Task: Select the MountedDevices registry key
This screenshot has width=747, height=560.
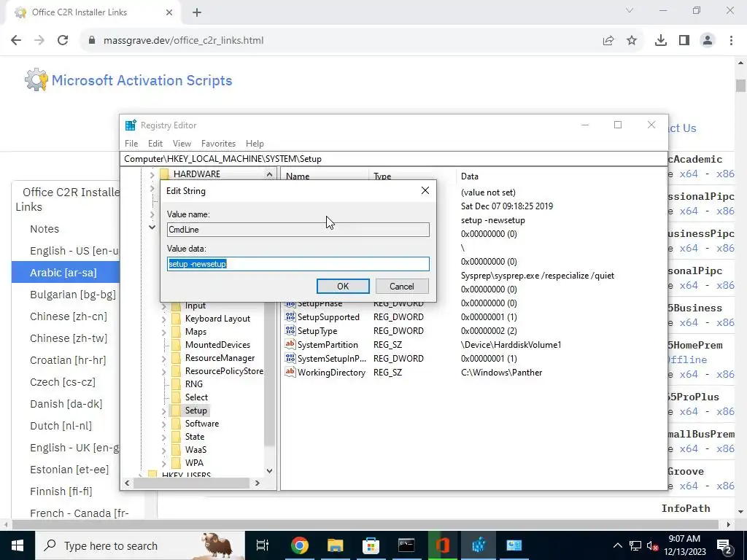Action: click(217, 345)
